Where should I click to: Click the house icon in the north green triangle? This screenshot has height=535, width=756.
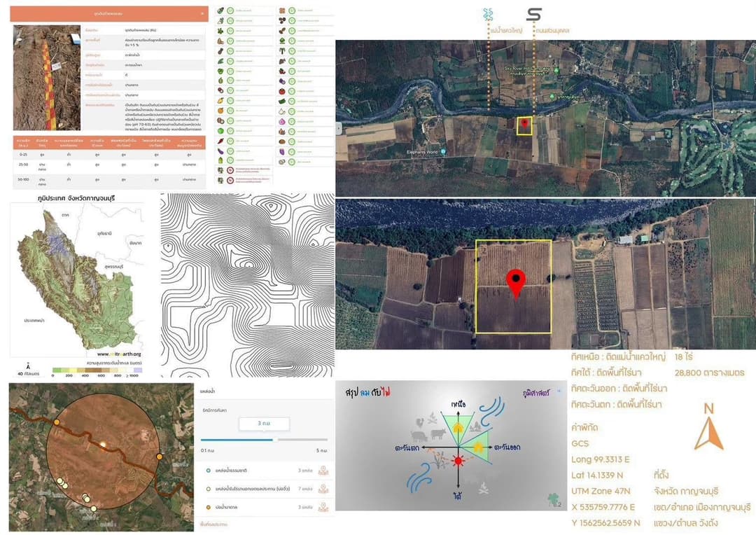click(x=458, y=427)
